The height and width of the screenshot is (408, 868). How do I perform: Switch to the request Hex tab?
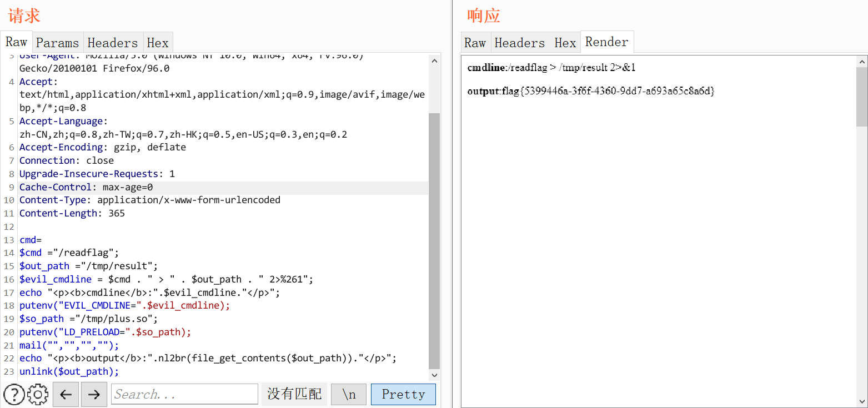158,43
